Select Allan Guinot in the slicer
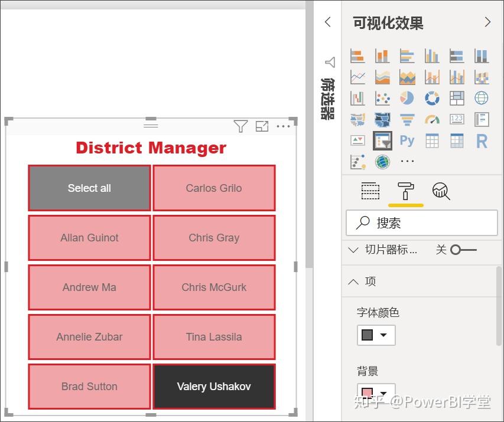 point(89,238)
